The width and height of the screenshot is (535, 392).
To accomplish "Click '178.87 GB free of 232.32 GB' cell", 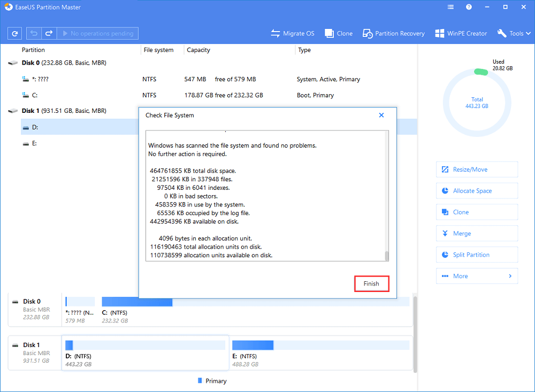I will click(x=224, y=95).
